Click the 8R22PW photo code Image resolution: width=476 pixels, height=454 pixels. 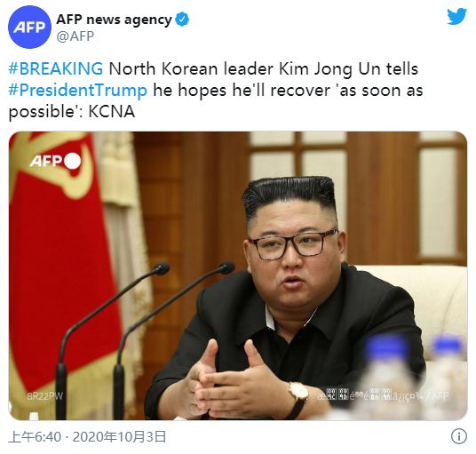point(45,396)
